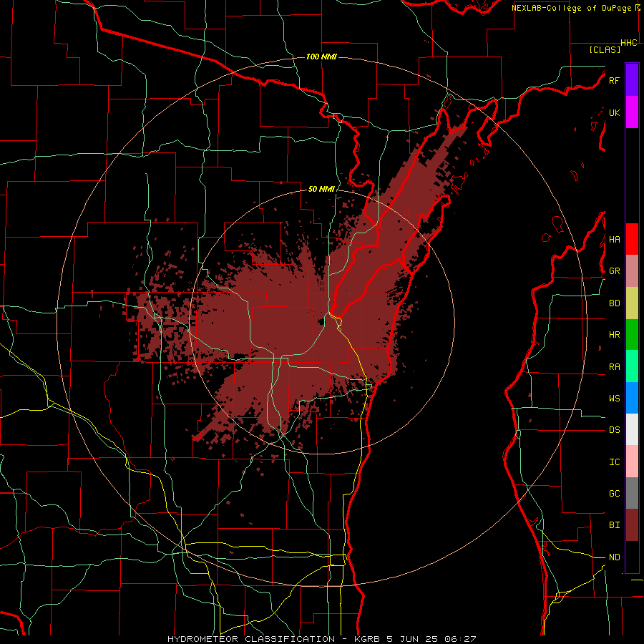Select the GR pink legend color block
Screen dimensions: 644x644
(x=632, y=271)
